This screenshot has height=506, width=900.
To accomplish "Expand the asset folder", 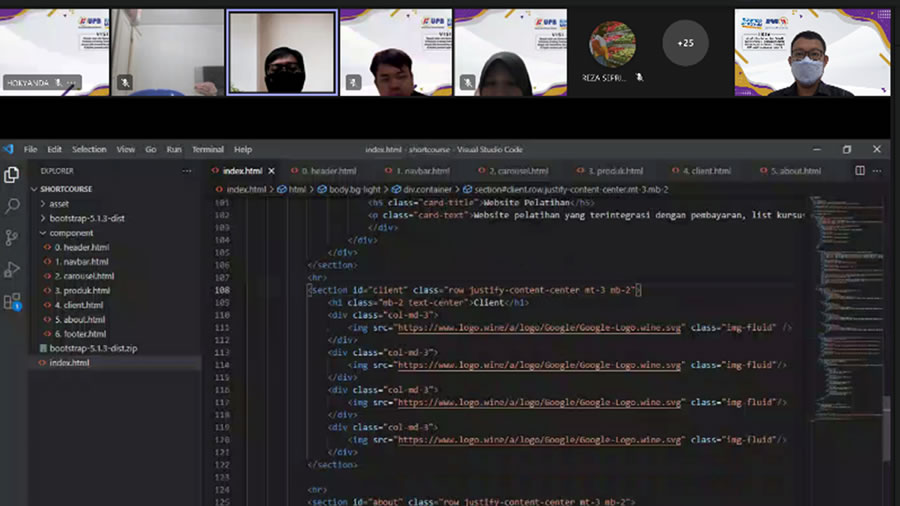I will click(58, 204).
